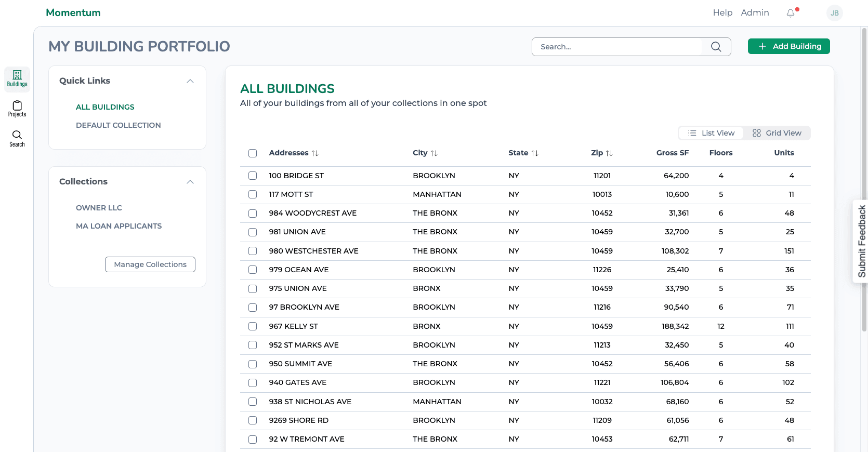Sort by State column arrows
This screenshot has height=452, width=868.
pos(535,153)
